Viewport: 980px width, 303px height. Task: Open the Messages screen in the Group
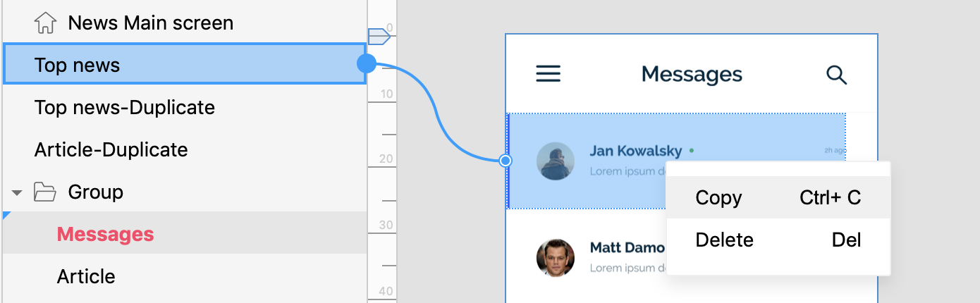(x=185, y=234)
